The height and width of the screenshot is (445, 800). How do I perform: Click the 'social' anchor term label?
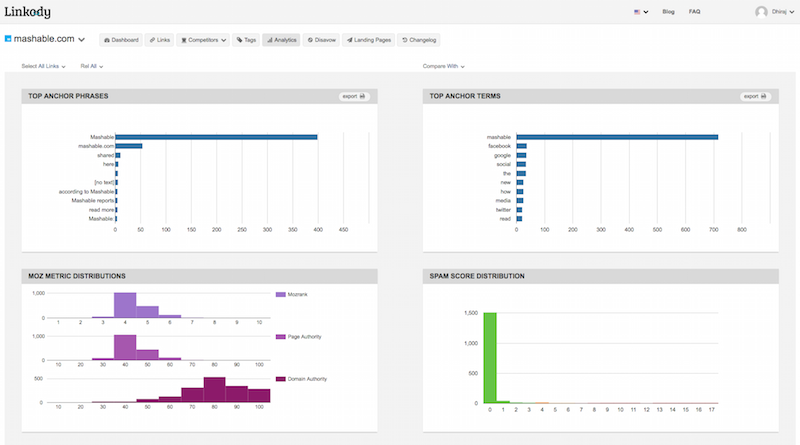[x=504, y=164]
